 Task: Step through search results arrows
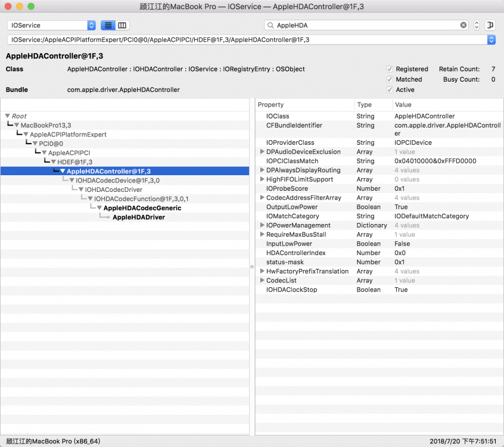click(477, 25)
